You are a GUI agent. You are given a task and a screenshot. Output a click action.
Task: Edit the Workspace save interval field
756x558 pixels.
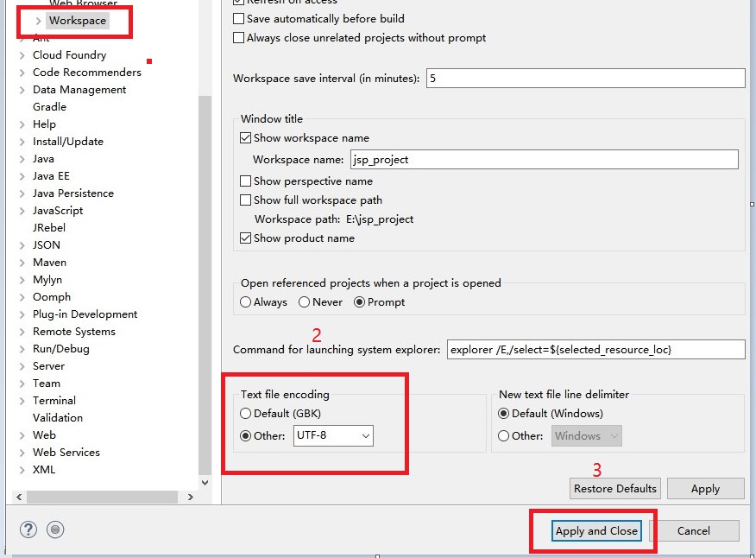click(585, 79)
